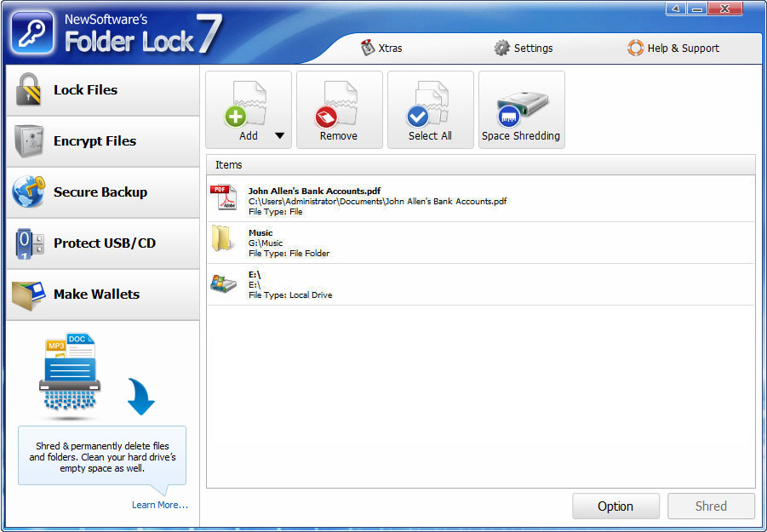Image resolution: width=767 pixels, height=532 pixels.
Task: Click the Protect USB/CD drive icon
Action: click(29, 243)
